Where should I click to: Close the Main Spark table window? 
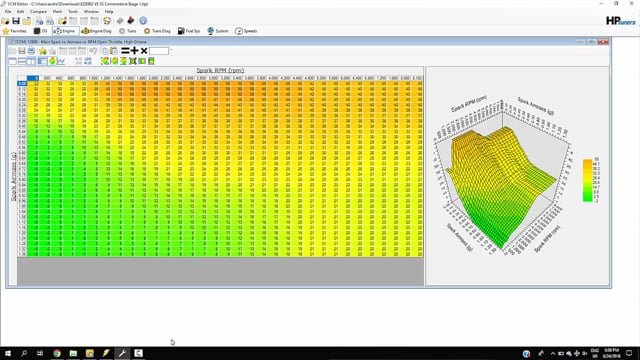pyautogui.click(x=603, y=42)
